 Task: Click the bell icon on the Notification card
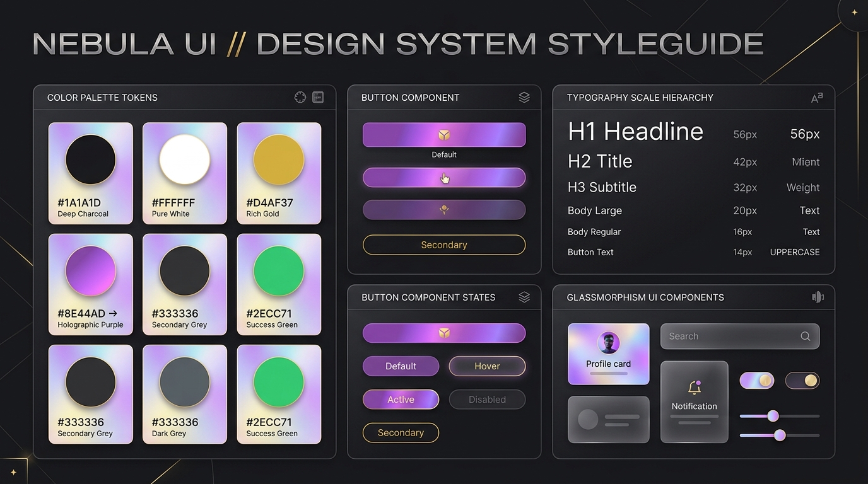pos(695,388)
